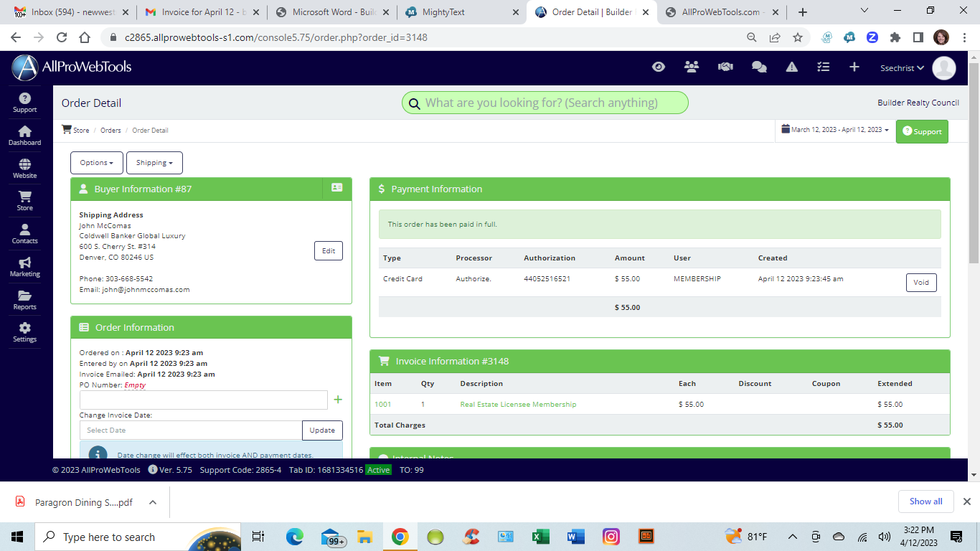The image size is (980, 551).
Task: Click the taskbar search box
Action: click(x=138, y=537)
